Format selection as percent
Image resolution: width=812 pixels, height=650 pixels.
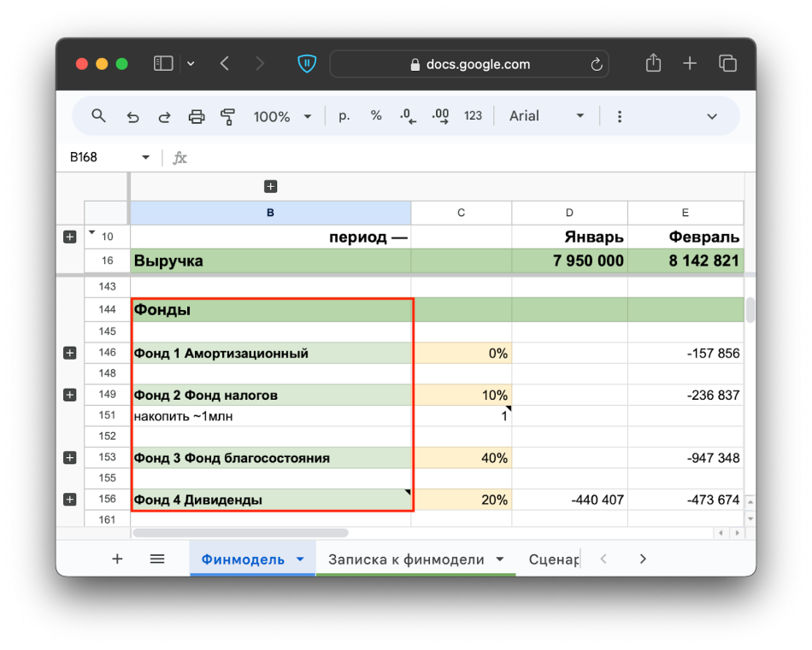(x=376, y=115)
